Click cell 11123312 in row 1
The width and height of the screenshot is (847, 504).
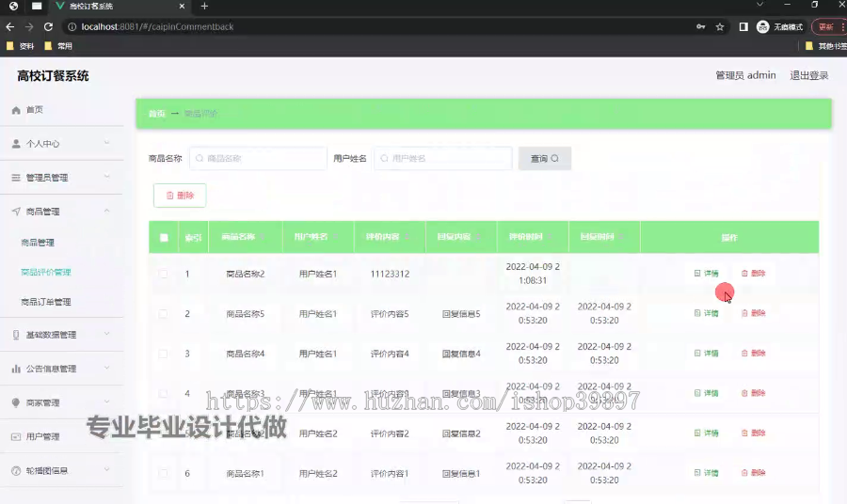[390, 274]
